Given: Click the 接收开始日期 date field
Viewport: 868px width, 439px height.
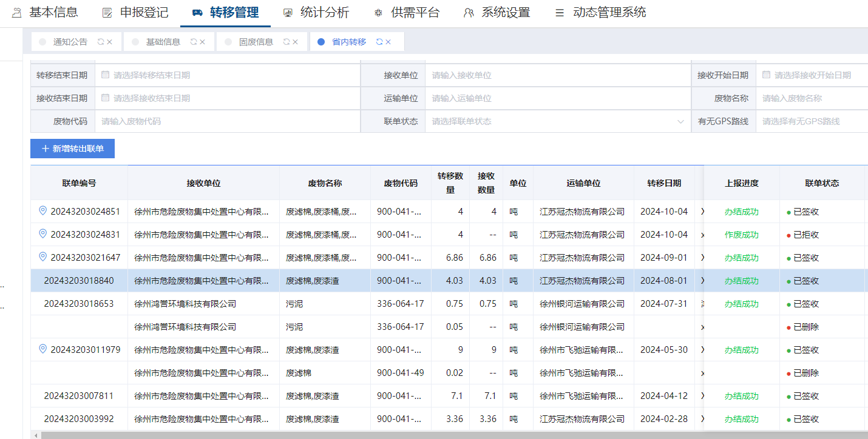Looking at the screenshot, I should point(812,75).
